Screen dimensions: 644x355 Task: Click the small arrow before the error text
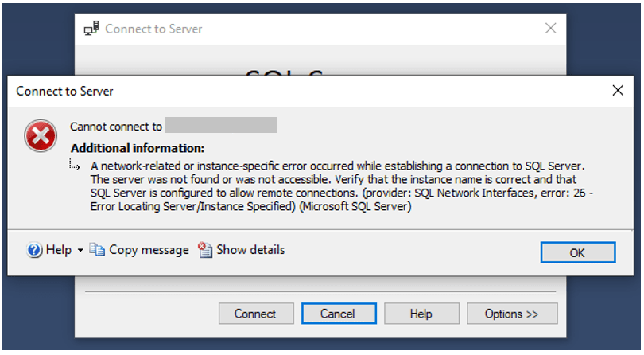coord(75,165)
